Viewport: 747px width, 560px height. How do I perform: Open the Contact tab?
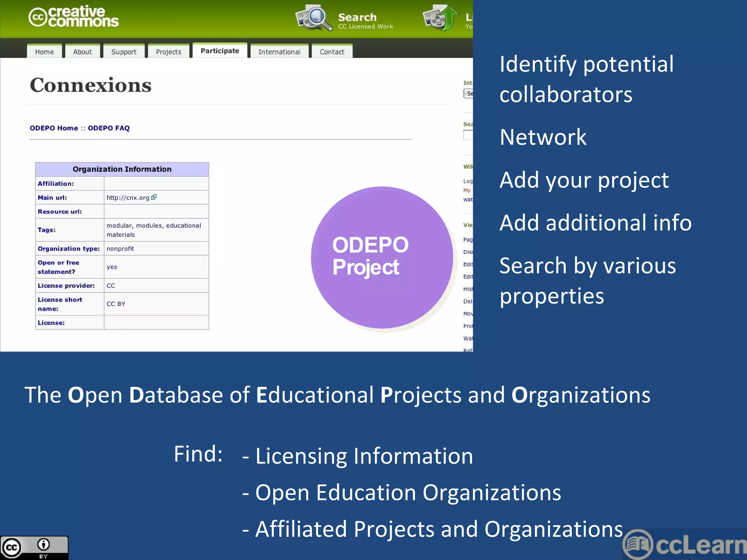click(x=332, y=52)
